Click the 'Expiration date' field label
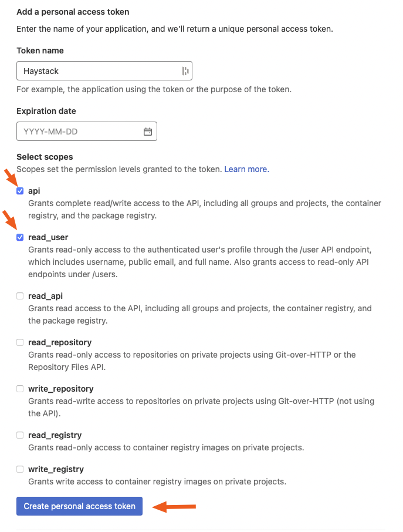Image resolution: width=403 pixels, height=532 pixels. pyautogui.click(x=46, y=111)
